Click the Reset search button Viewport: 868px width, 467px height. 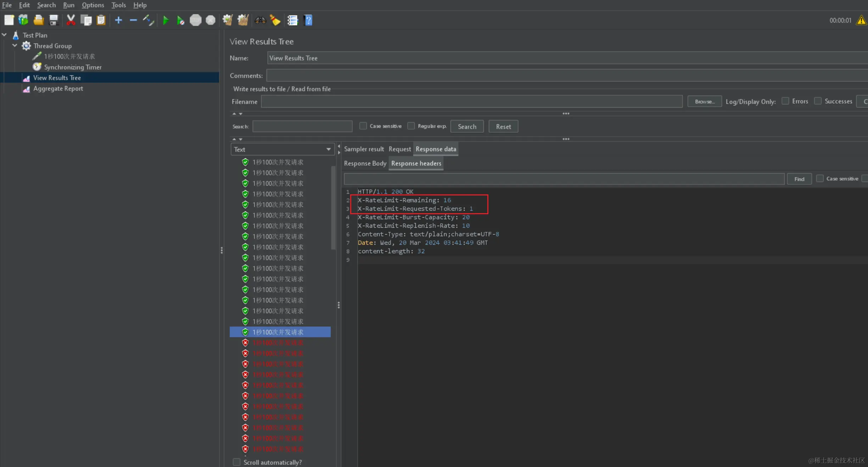pyautogui.click(x=503, y=126)
